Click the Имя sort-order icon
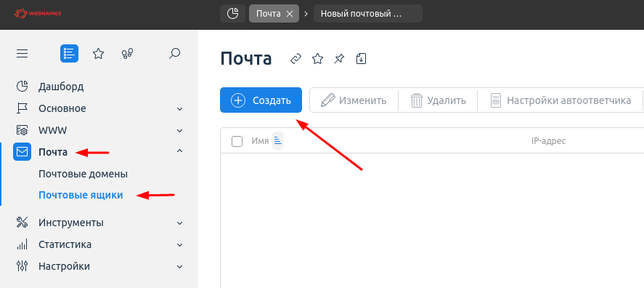This screenshot has width=644, height=288. pyautogui.click(x=278, y=141)
